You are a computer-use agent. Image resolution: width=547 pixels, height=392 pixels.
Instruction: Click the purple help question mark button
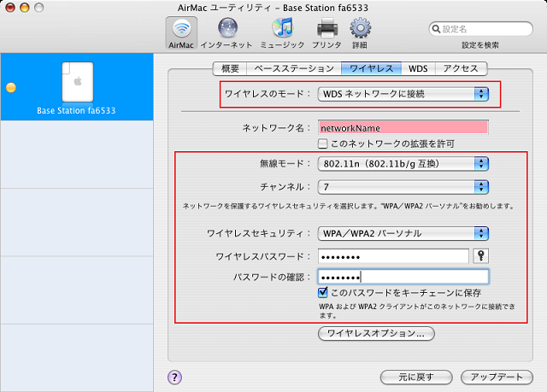coord(174,377)
